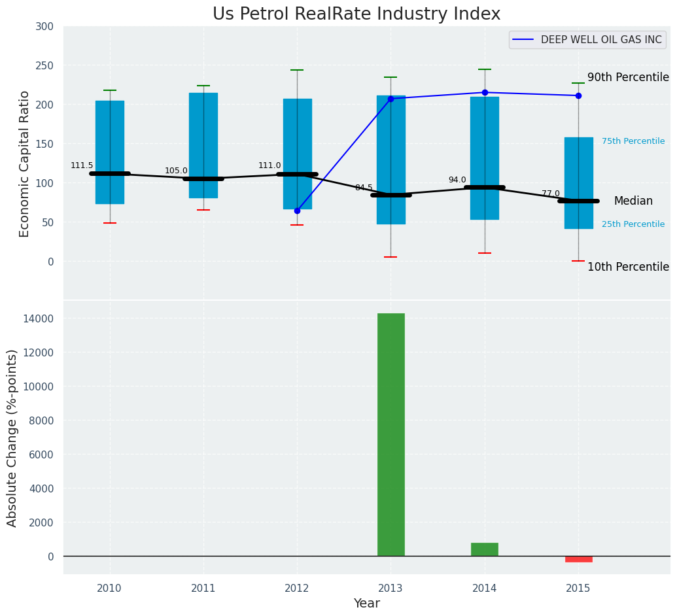Viewport: 677px width, 616px height.
Task: Select the red 2015 negative change bar
Action: coord(578,559)
